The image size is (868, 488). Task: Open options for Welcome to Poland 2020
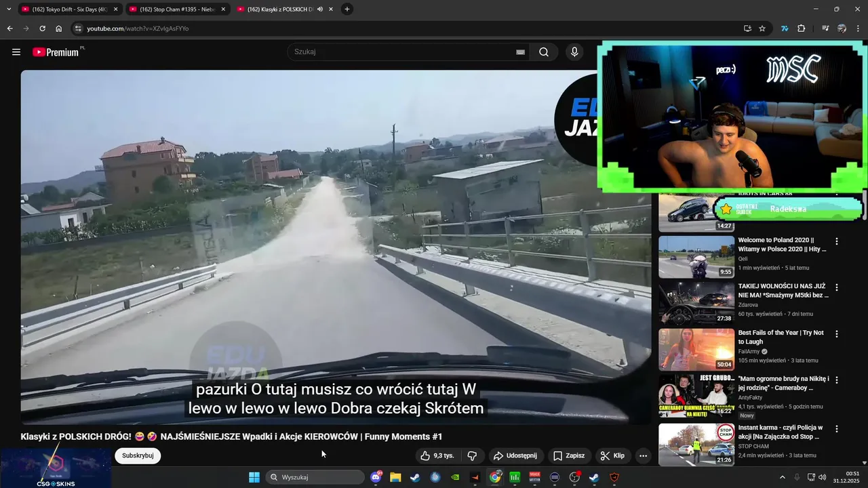(837, 241)
